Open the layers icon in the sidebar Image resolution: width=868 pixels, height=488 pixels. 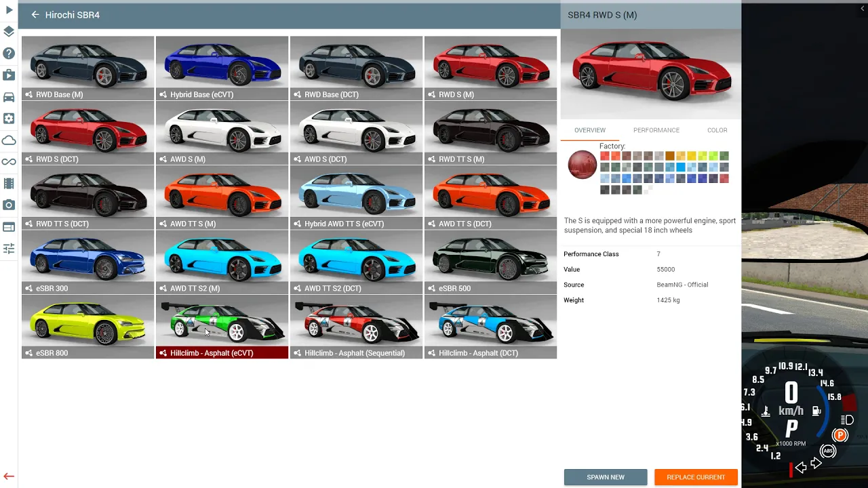9,31
